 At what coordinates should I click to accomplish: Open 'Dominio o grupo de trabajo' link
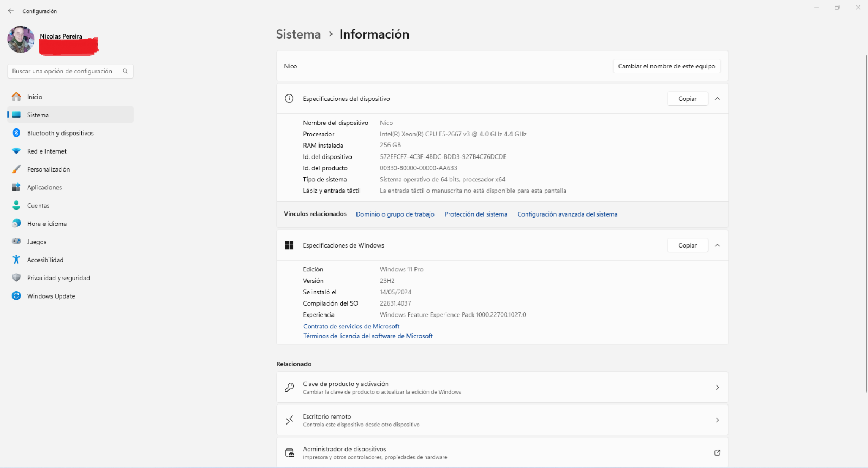click(395, 214)
